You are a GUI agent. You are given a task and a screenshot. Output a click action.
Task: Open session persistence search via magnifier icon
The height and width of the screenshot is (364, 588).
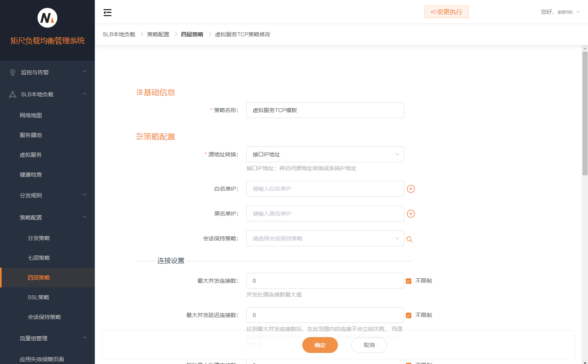[x=409, y=239]
